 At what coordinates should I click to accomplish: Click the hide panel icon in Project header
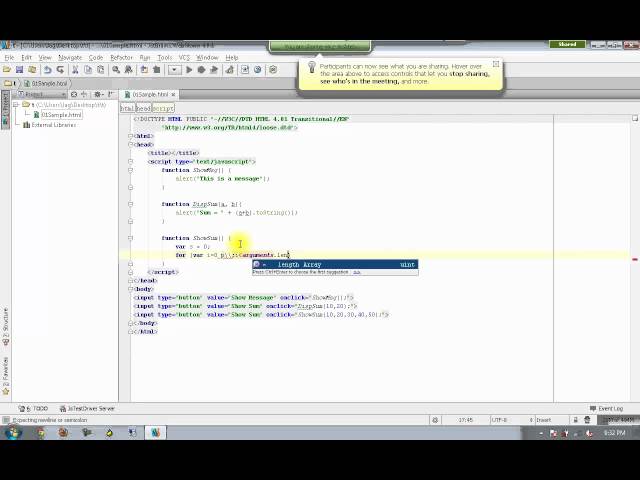pyautogui.click(x=111, y=94)
